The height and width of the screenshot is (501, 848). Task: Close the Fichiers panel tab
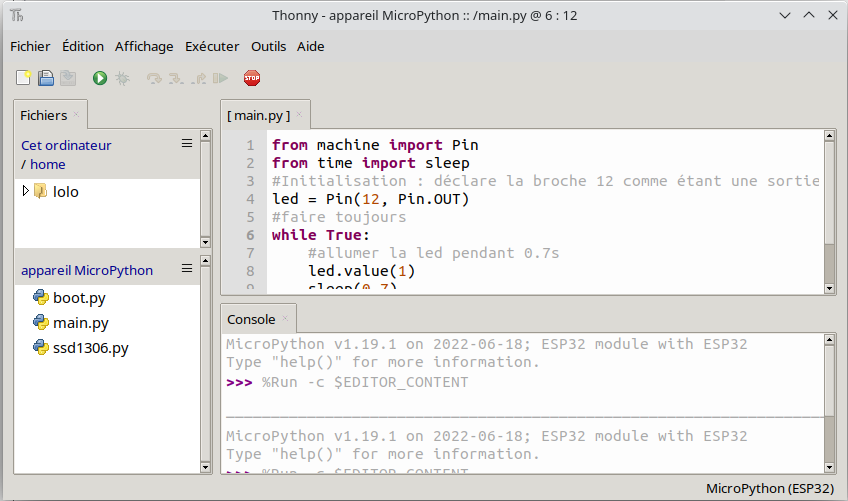tap(76, 114)
